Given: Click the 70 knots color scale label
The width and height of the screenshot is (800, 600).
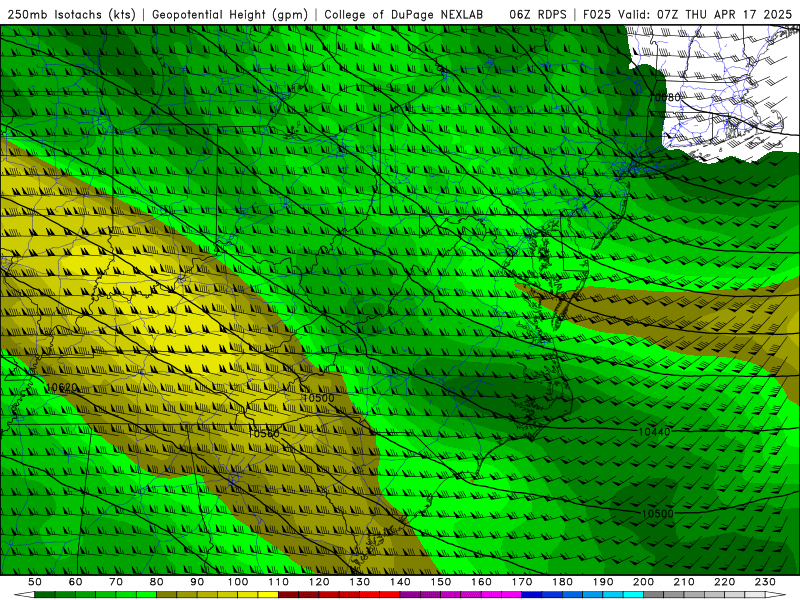Looking at the screenshot, I should pyautogui.click(x=116, y=582).
